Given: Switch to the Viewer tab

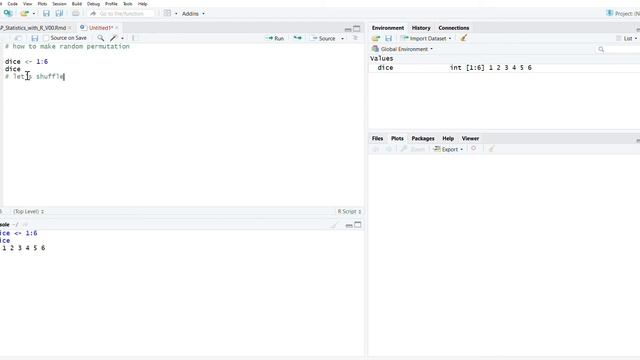Looking at the screenshot, I should [x=470, y=138].
